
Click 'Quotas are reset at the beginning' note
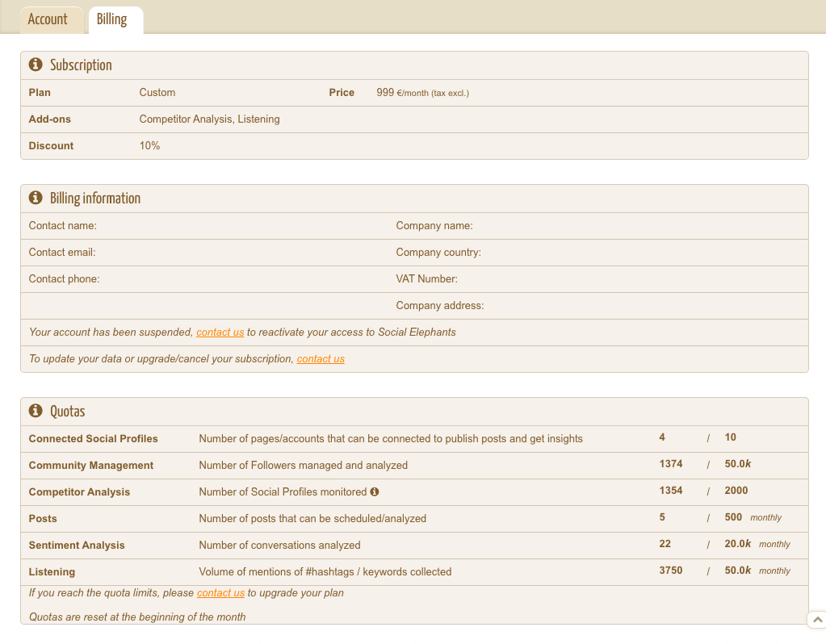click(x=137, y=617)
